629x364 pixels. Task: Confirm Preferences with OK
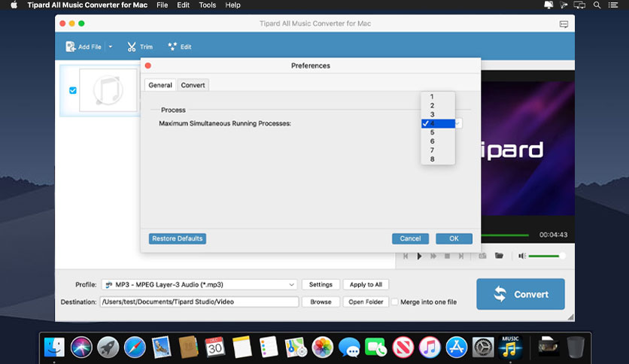pyautogui.click(x=454, y=238)
